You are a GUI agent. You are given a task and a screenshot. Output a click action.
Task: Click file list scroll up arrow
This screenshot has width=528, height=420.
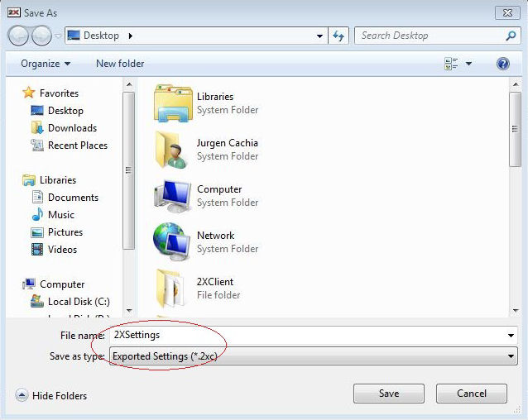point(516,84)
